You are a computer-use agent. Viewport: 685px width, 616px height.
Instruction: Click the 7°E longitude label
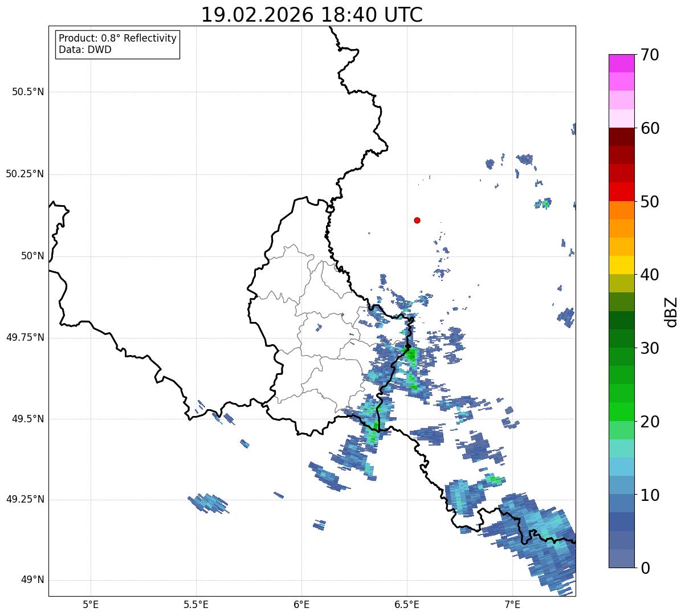(512, 604)
